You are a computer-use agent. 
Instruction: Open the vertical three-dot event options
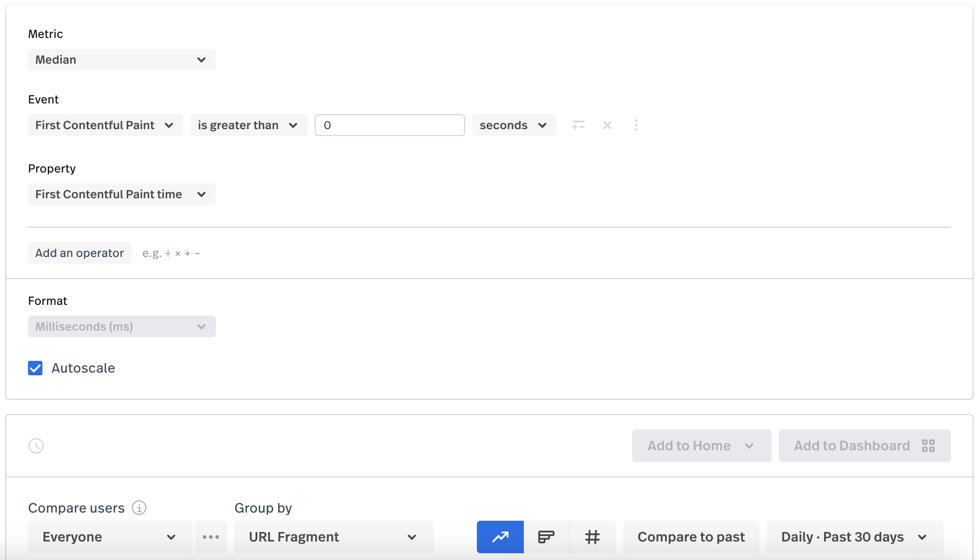tap(636, 125)
